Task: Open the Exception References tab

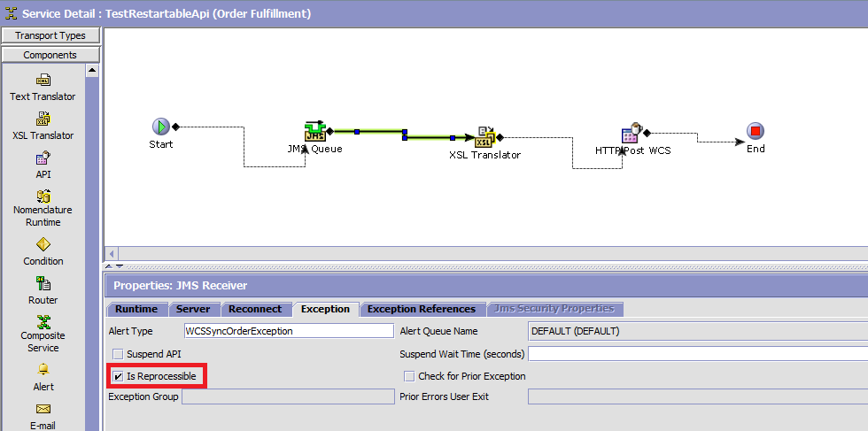Action: pos(421,309)
